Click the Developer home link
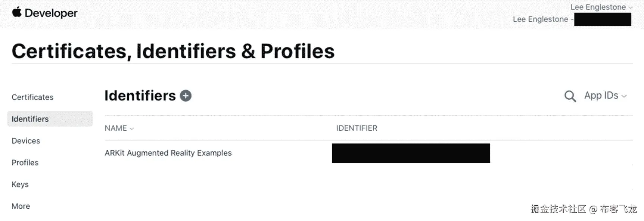The height and width of the screenshot is (221, 644). point(51,13)
